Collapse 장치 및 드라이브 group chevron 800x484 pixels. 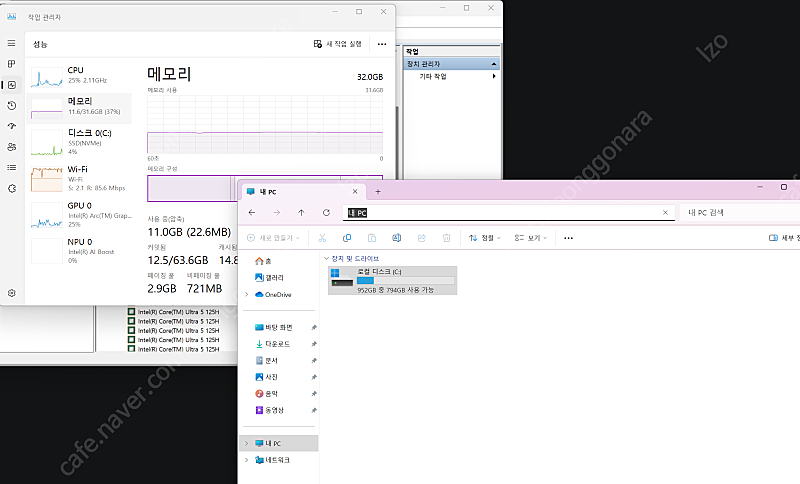[327, 259]
